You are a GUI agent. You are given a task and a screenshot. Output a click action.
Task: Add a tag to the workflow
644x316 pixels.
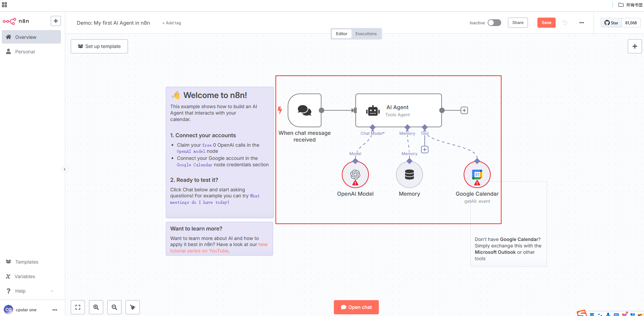[172, 23]
